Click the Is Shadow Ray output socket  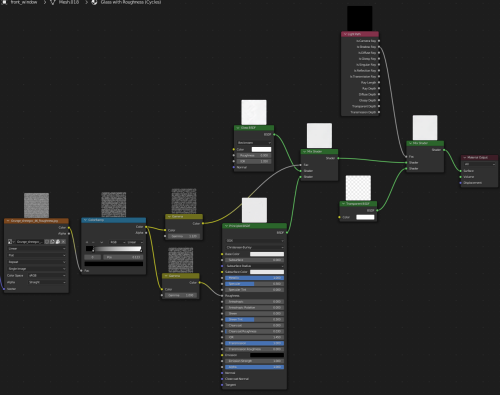[x=379, y=47]
